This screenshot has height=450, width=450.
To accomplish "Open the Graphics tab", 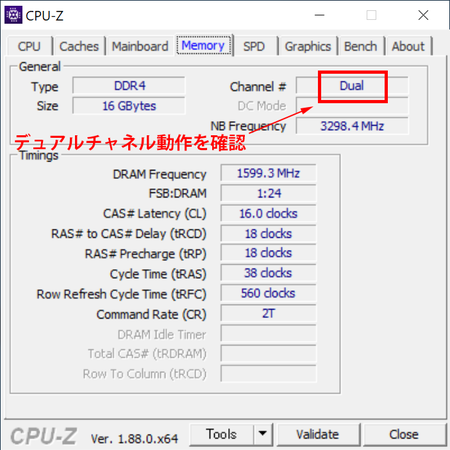I will tap(308, 46).
